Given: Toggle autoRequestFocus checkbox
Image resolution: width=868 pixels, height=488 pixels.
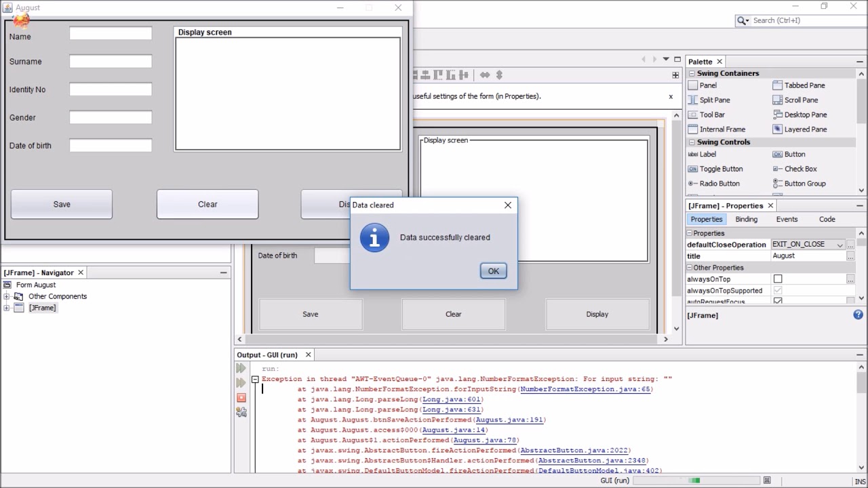Looking at the screenshot, I should [x=778, y=301].
